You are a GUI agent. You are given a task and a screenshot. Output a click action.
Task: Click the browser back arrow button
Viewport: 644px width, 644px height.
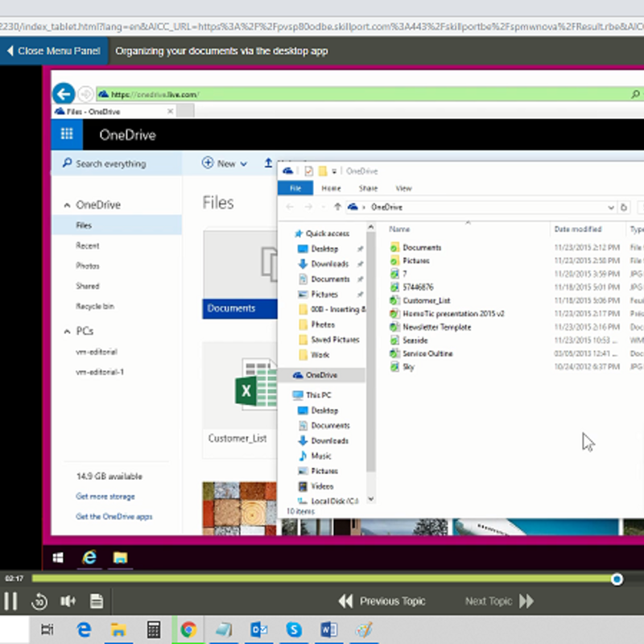click(64, 93)
